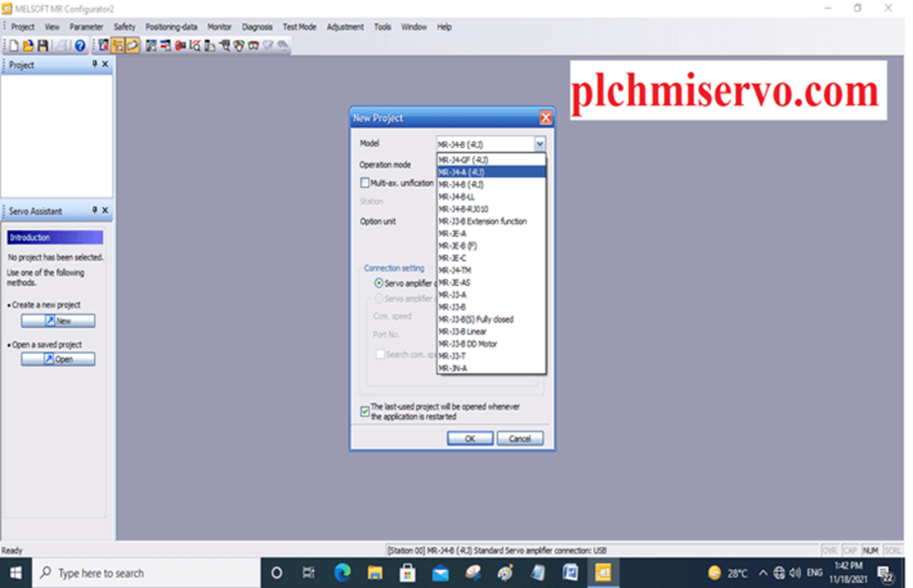
Task: Click the Open project toolbar icon
Action: 28,46
